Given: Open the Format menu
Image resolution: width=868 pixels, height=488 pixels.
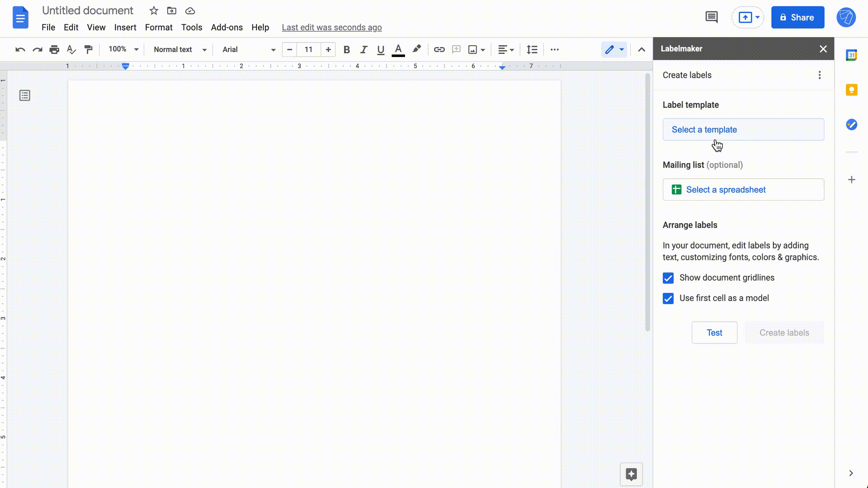Looking at the screenshot, I should click(159, 27).
